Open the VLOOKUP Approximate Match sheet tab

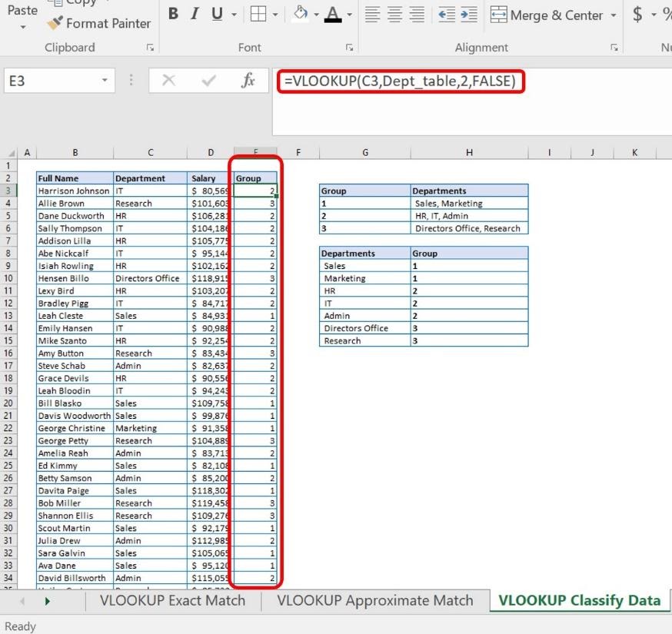(374, 600)
